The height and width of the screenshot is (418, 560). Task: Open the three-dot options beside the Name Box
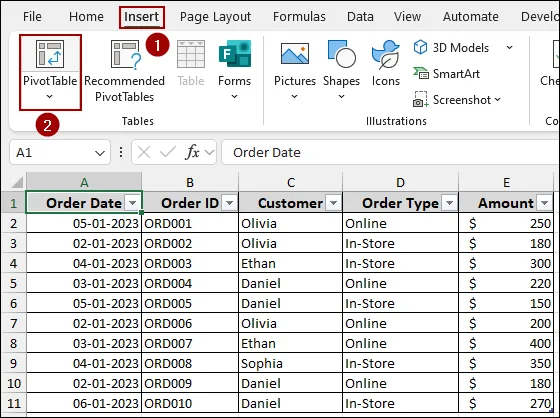121,152
